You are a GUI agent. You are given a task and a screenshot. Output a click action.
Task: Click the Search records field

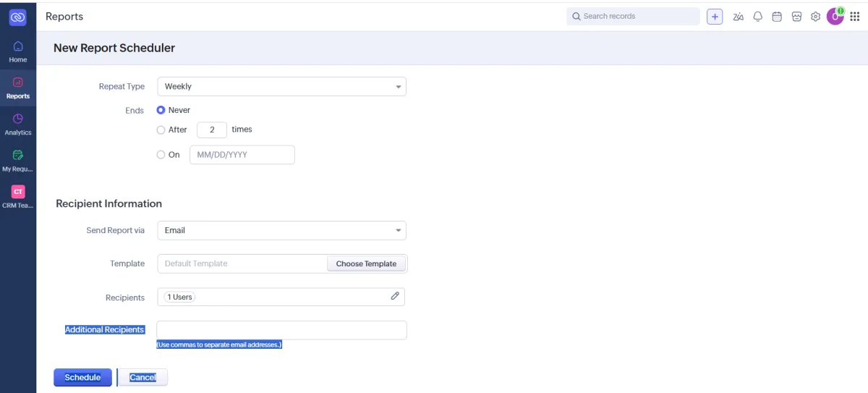tap(633, 16)
